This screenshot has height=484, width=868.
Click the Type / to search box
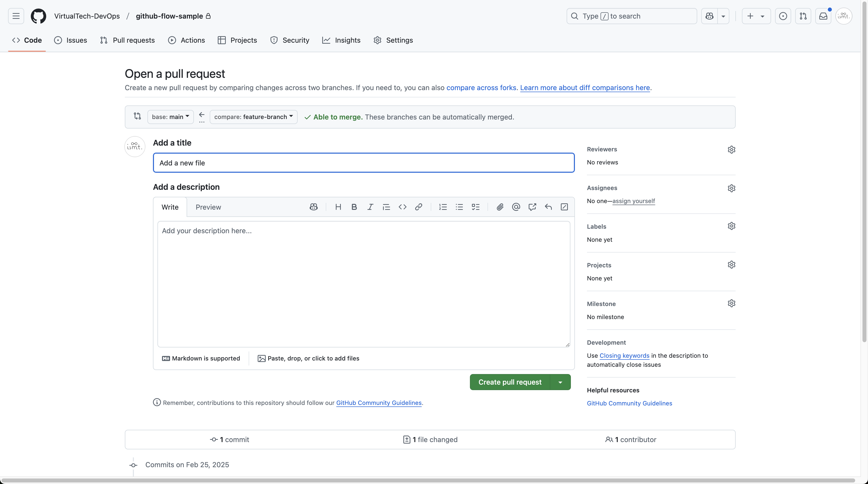point(631,16)
